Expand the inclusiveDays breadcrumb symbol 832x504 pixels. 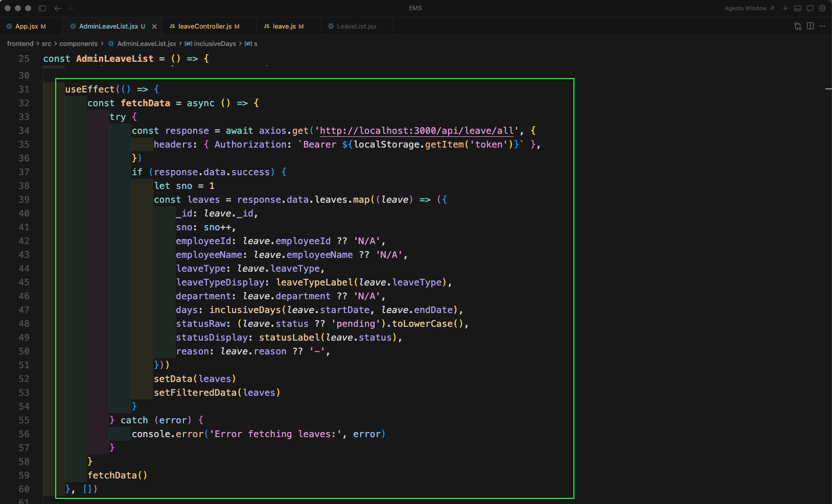[x=215, y=44]
